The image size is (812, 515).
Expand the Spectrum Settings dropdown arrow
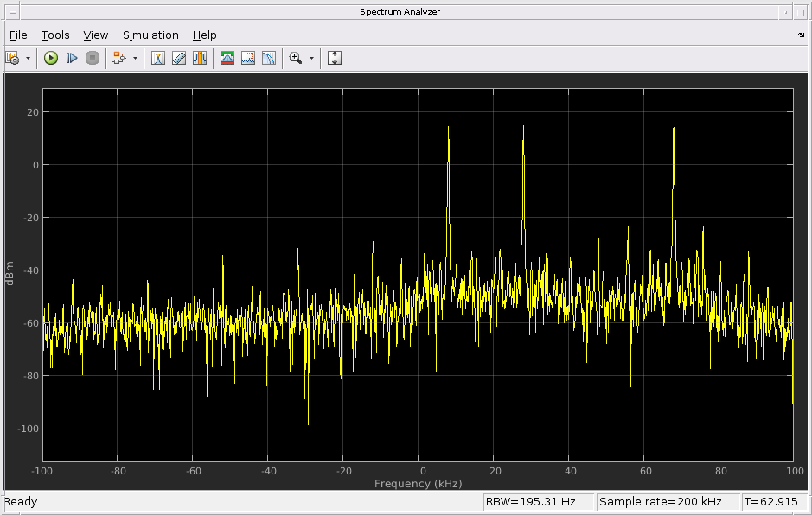[x=28, y=59]
